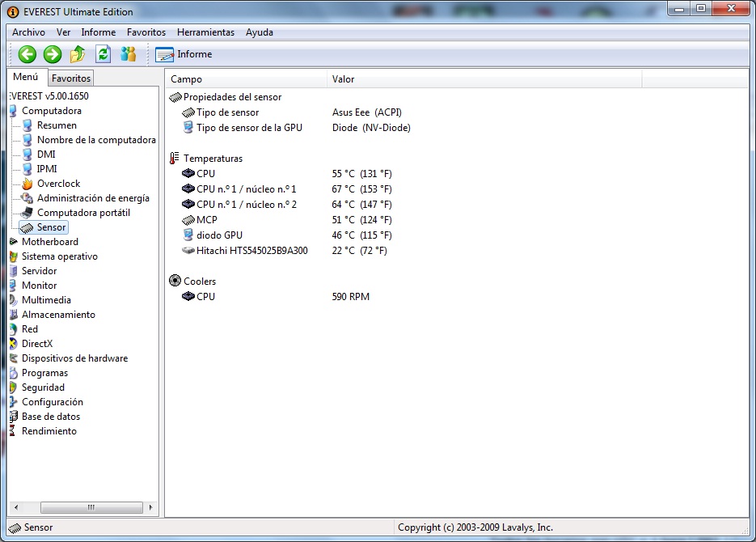This screenshot has height=542, width=756.
Task: Select the Propiedades del sensor group row
Action: [226, 97]
